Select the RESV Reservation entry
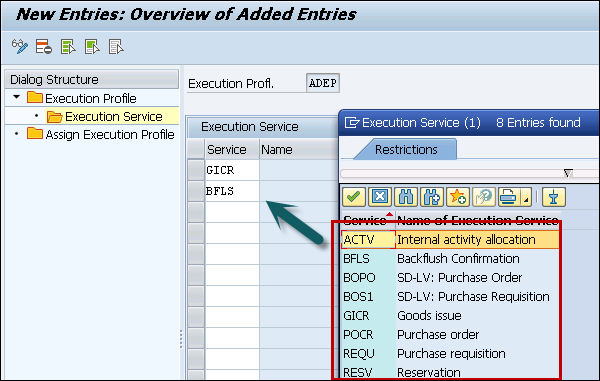The width and height of the screenshot is (600, 381). coord(450,372)
